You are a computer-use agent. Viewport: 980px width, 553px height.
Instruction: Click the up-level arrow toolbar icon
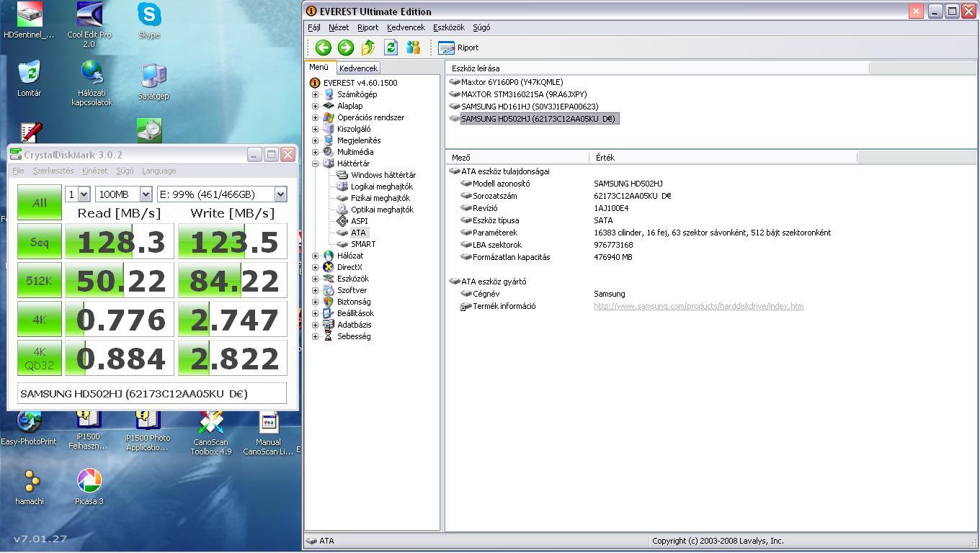coord(368,48)
